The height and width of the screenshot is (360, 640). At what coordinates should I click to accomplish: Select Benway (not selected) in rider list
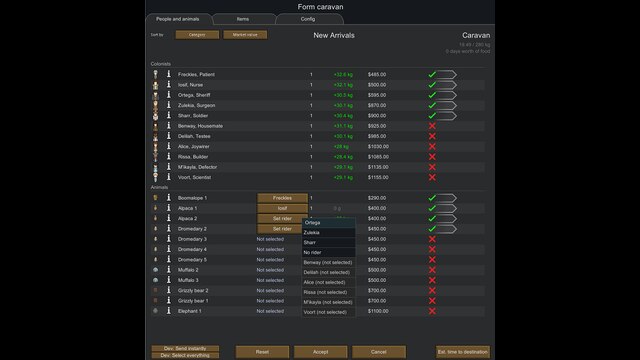click(x=329, y=262)
